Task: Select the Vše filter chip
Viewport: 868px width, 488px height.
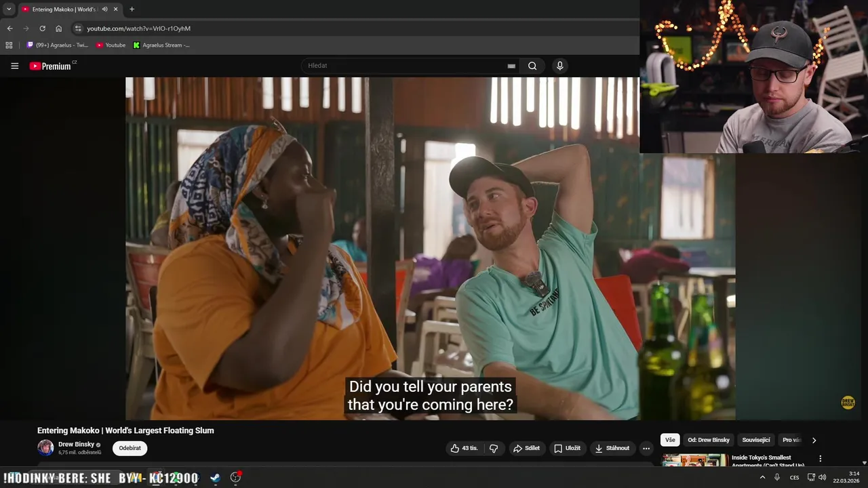Action: click(670, 440)
